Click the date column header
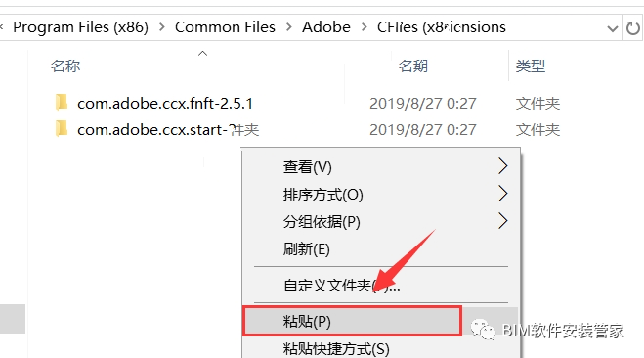 pyautogui.click(x=412, y=66)
